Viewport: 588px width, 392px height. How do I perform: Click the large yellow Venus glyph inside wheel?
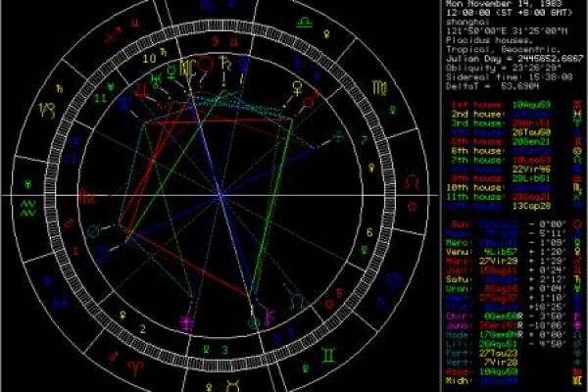297,89
